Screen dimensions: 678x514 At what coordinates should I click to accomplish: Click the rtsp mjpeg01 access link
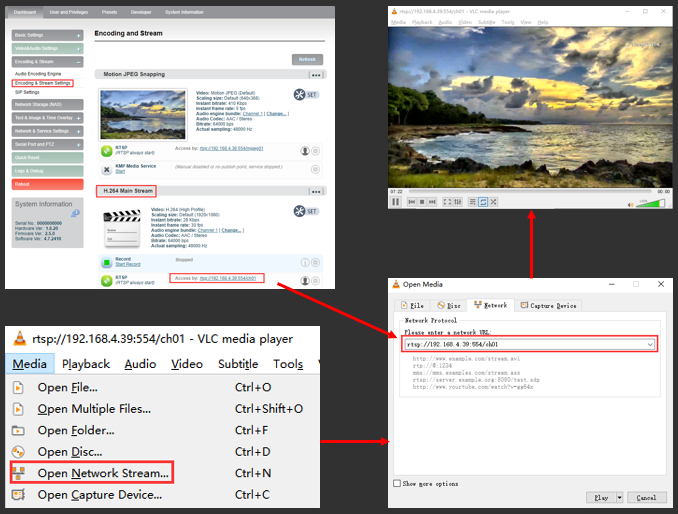coord(231,149)
